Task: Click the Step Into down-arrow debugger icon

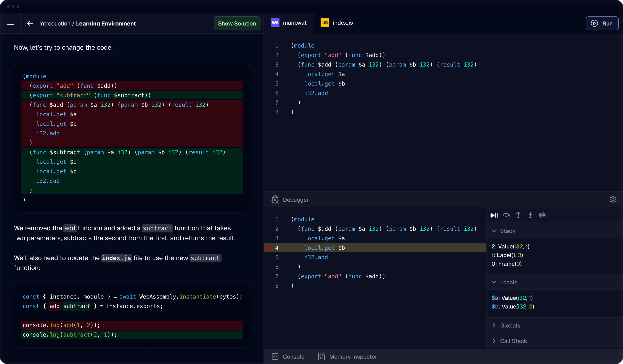Action: (x=530, y=215)
